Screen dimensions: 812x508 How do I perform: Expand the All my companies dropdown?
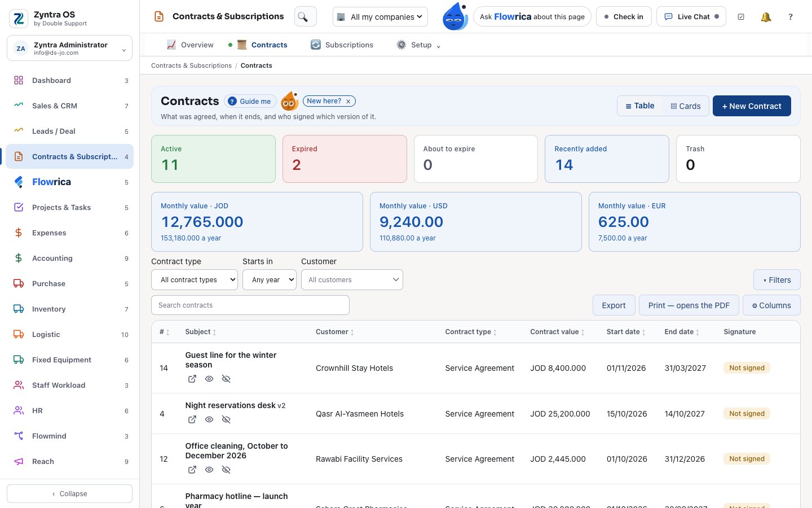380,17
